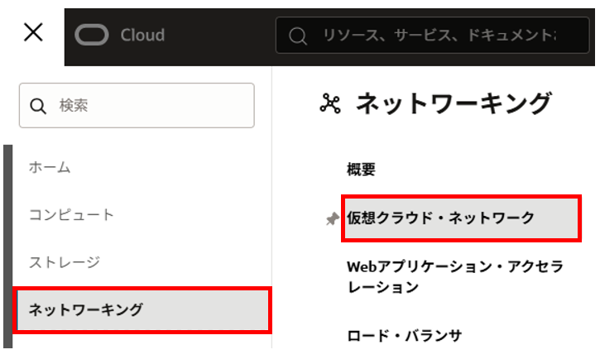Open ホーム in the navigation sidebar
The width and height of the screenshot is (600, 364).
tap(50, 167)
